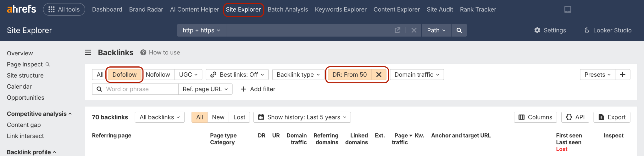This screenshot has width=644, height=156.
Task: Select the Site Explorer tab
Action: coord(243,9)
